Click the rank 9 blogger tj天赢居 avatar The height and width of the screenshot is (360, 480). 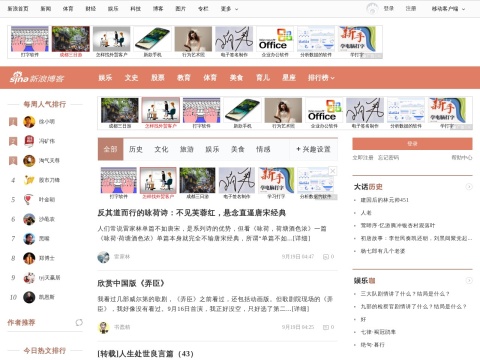pyautogui.click(x=29, y=277)
